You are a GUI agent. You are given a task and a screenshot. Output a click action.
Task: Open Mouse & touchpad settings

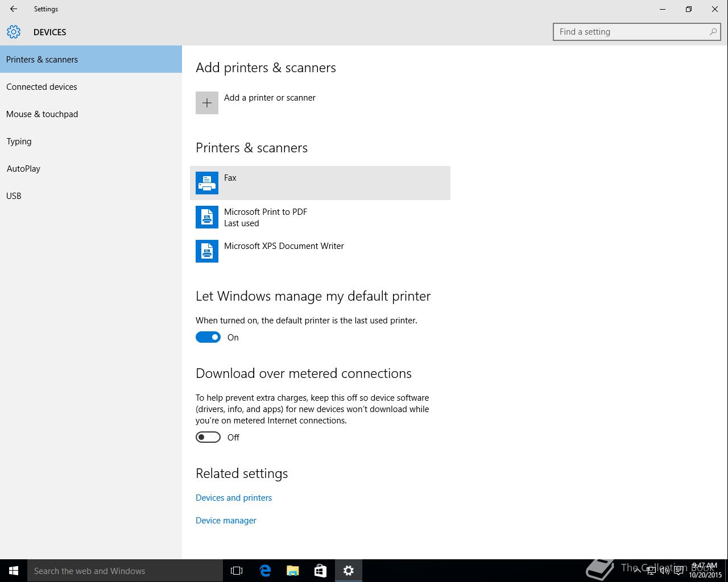(x=91, y=114)
